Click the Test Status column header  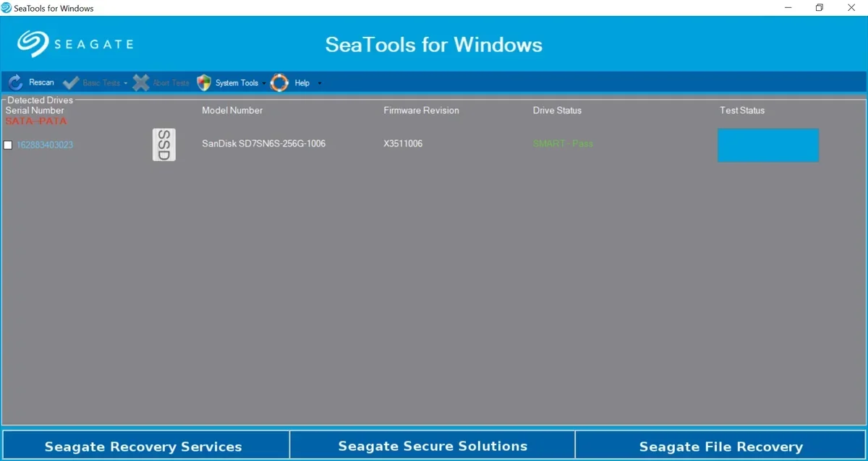click(x=742, y=111)
